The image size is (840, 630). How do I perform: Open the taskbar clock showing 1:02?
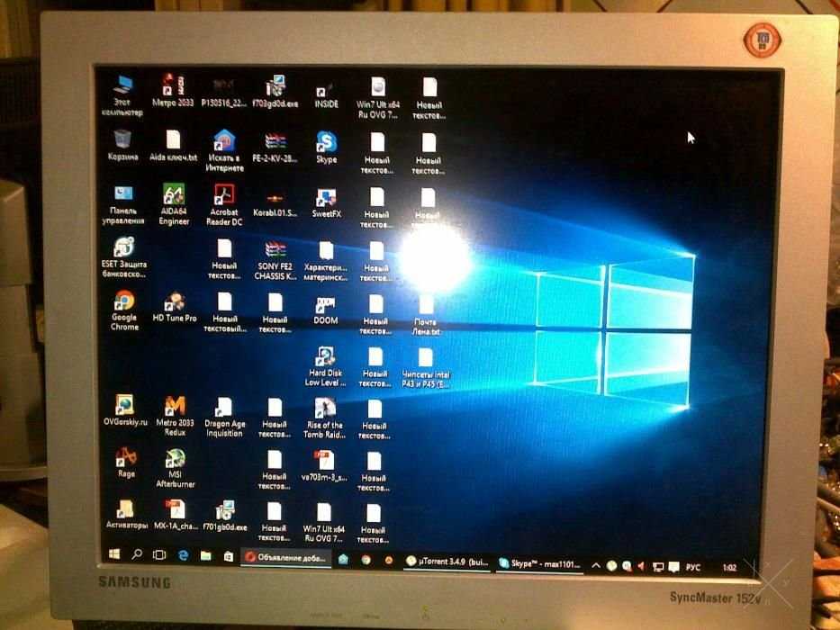pyautogui.click(x=729, y=567)
